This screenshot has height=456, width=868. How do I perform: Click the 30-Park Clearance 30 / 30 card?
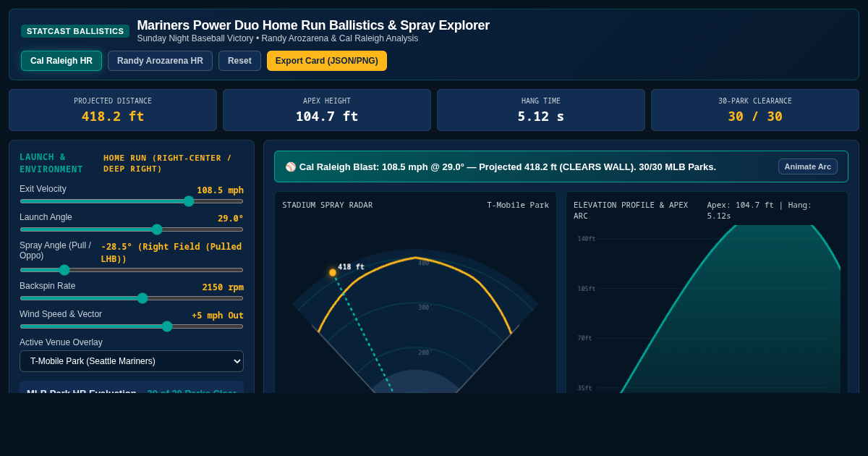(755, 110)
